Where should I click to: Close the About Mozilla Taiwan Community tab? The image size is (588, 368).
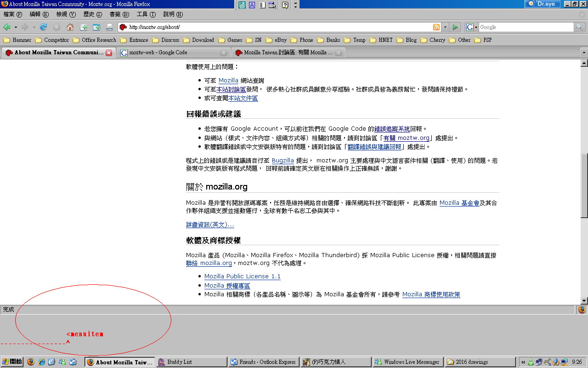click(109, 53)
